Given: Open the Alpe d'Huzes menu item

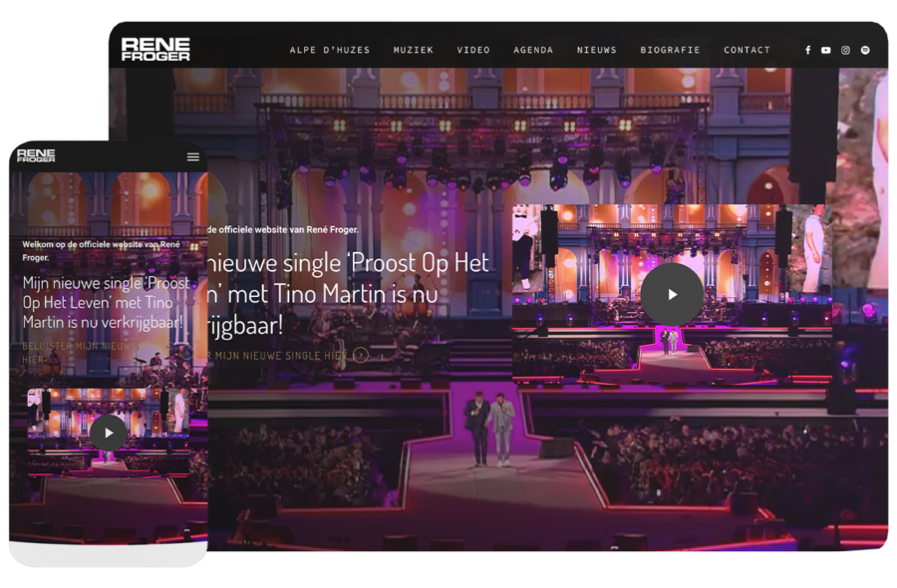Looking at the screenshot, I should [x=330, y=51].
